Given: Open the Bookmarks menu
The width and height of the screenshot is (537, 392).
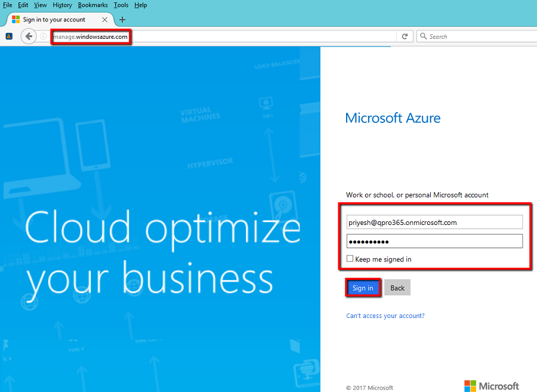Looking at the screenshot, I should pos(92,5).
